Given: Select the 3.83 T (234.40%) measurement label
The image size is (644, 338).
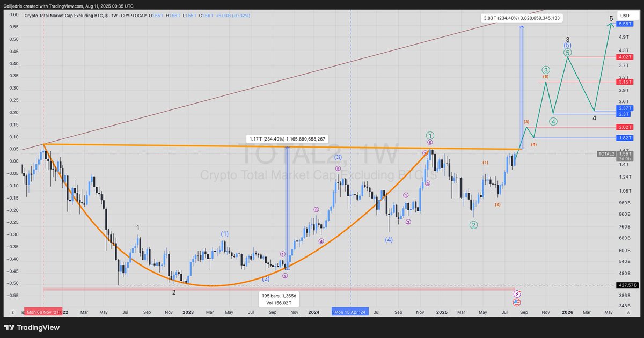Looking at the screenshot, I should (522, 18).
